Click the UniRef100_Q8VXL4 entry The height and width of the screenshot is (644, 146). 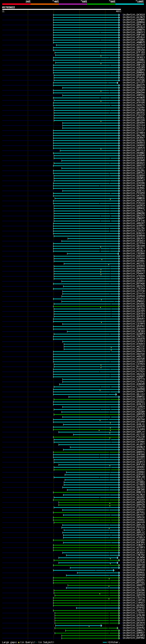click(x=134, y=48)
